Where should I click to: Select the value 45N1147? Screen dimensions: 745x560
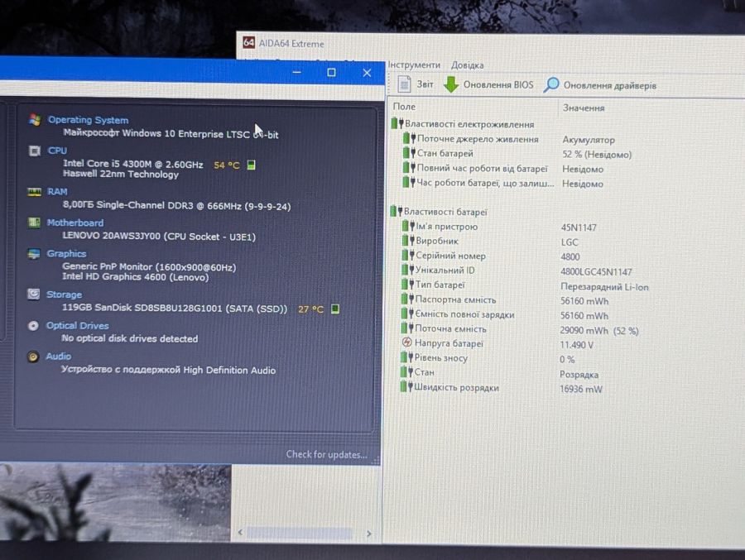click(579, 227)
